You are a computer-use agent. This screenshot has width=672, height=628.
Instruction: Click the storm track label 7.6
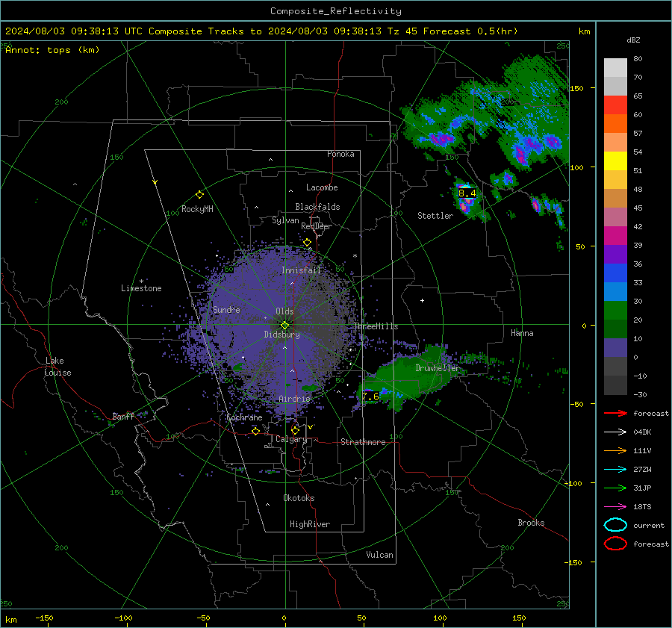[370, 396]
